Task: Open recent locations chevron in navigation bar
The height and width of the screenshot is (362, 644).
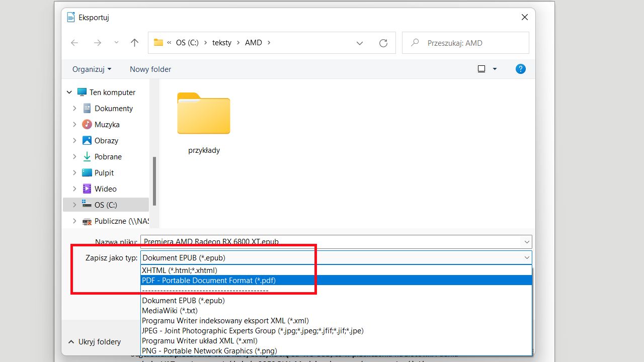Action: [x=116, y=43]
